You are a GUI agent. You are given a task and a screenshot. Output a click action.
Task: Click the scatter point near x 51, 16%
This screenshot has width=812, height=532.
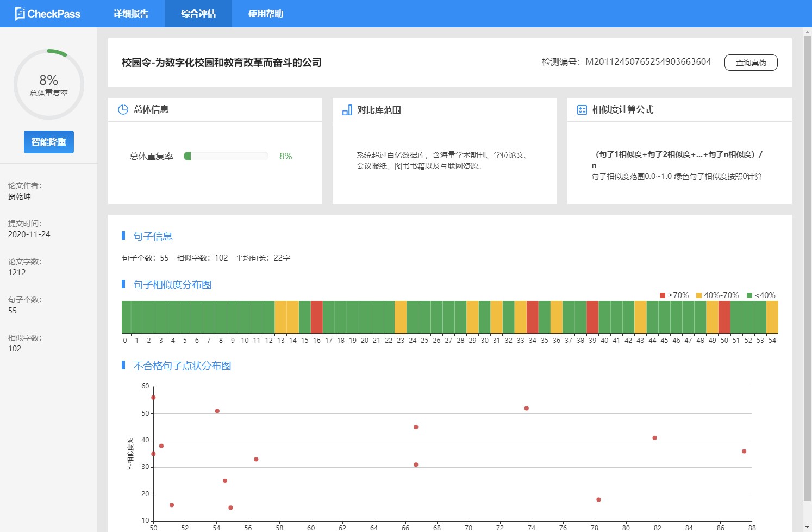[x=172, y=505]
